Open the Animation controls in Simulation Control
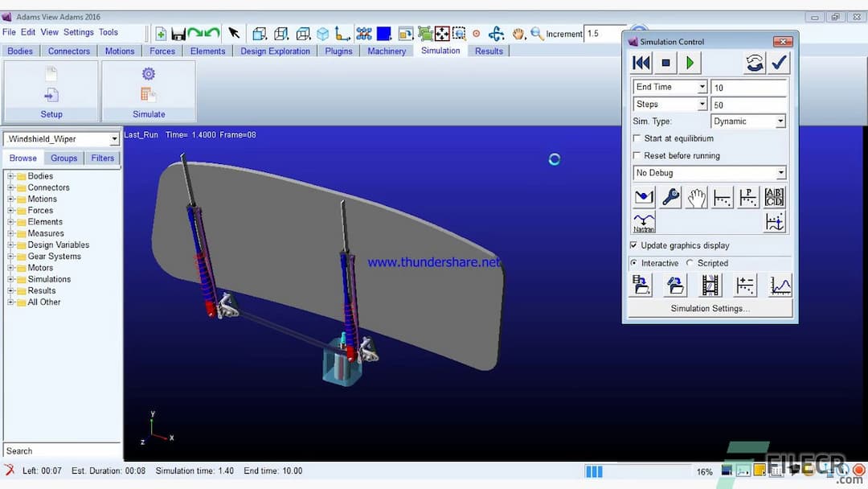 tap(755, 63)
